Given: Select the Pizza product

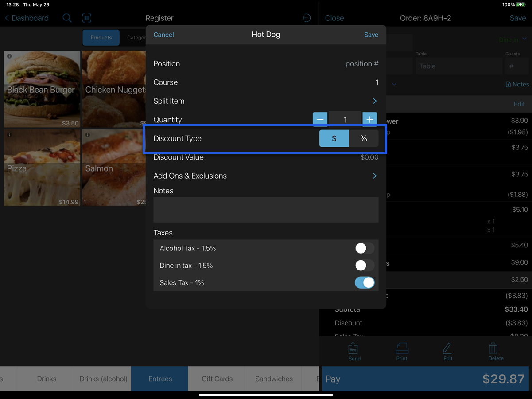Looking at the screenshot, I should click(x=42, y=168).
